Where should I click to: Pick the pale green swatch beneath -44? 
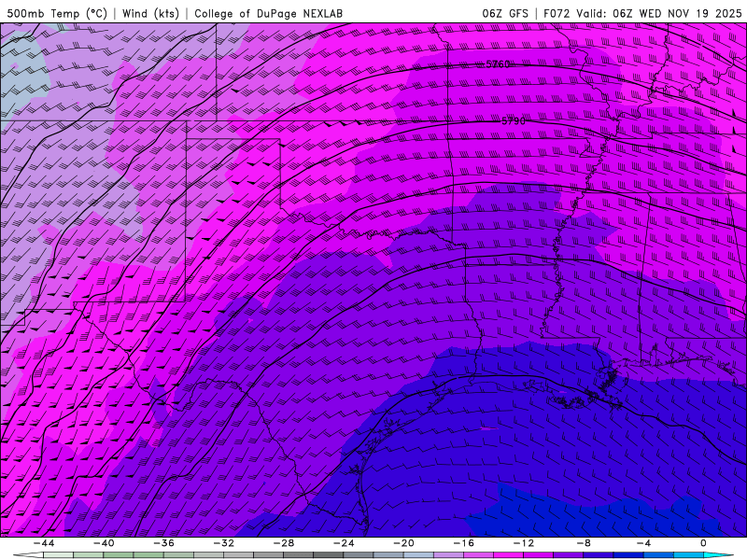pyautogui.click(x=58, y=555)
